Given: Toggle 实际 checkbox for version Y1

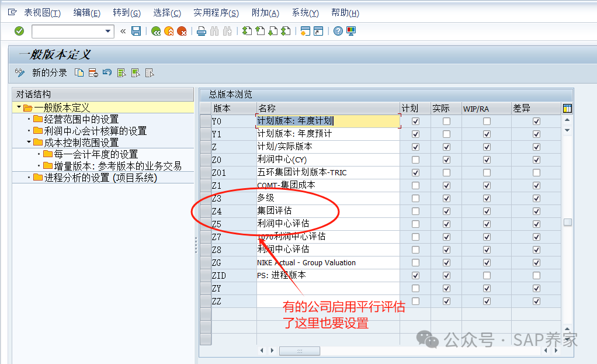Looking at the screenshot, I should pyautogui.click(x=447, y=134).
